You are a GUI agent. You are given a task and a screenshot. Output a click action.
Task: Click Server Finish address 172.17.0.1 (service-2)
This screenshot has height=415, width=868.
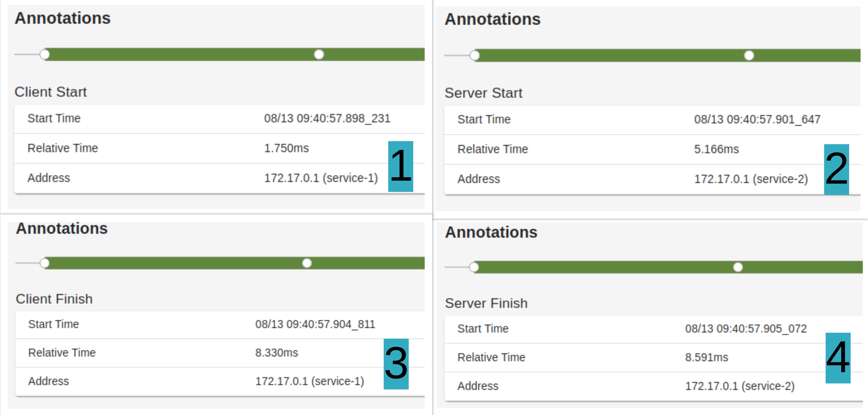(x=740, y=386)
